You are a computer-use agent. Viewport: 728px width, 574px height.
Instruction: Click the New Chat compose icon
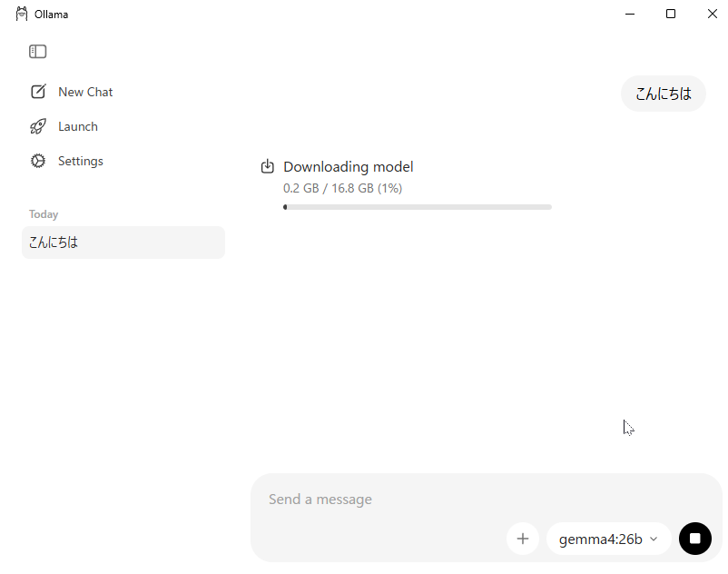click(x=38, y=92)
